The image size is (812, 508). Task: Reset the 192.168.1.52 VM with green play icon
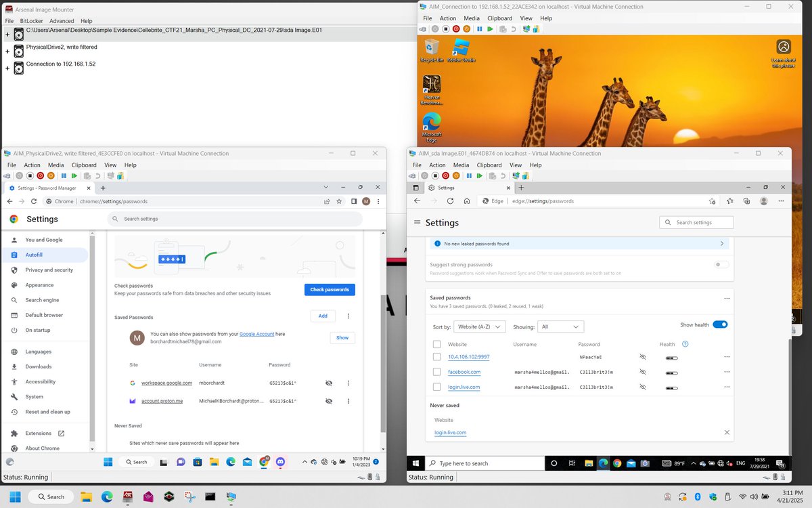point(490,29)
